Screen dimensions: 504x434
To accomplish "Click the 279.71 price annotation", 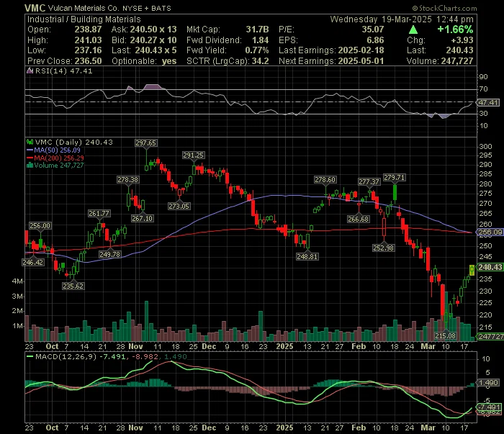I will [x=395, y=177].
